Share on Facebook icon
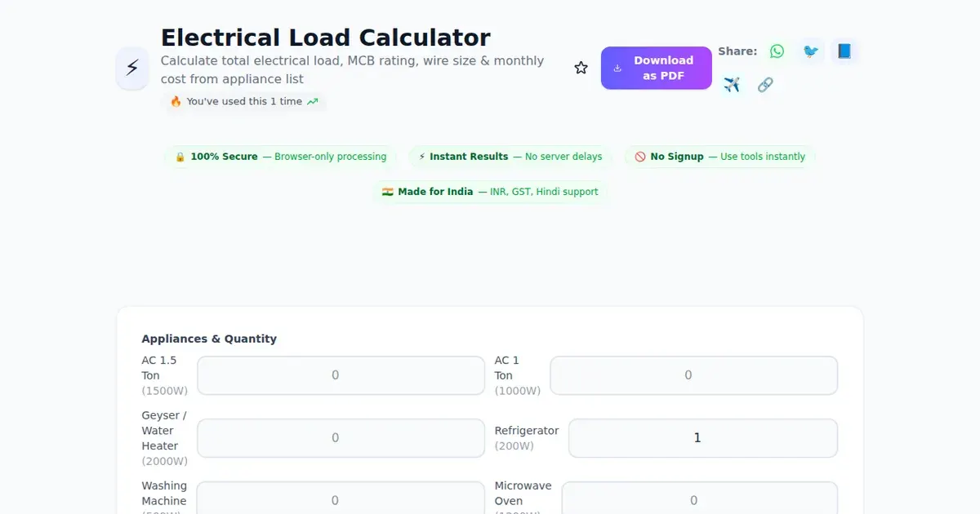The height and width of the screenshot is (514, 980). [x=844, y=51]
